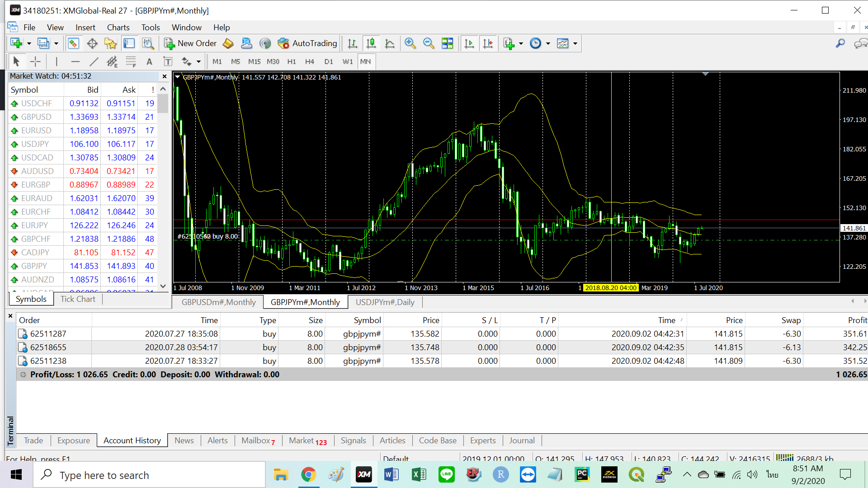This screenshot has height=488, width=868.
Task: Draw a horizontal line tool
Action: click(75, 61)
